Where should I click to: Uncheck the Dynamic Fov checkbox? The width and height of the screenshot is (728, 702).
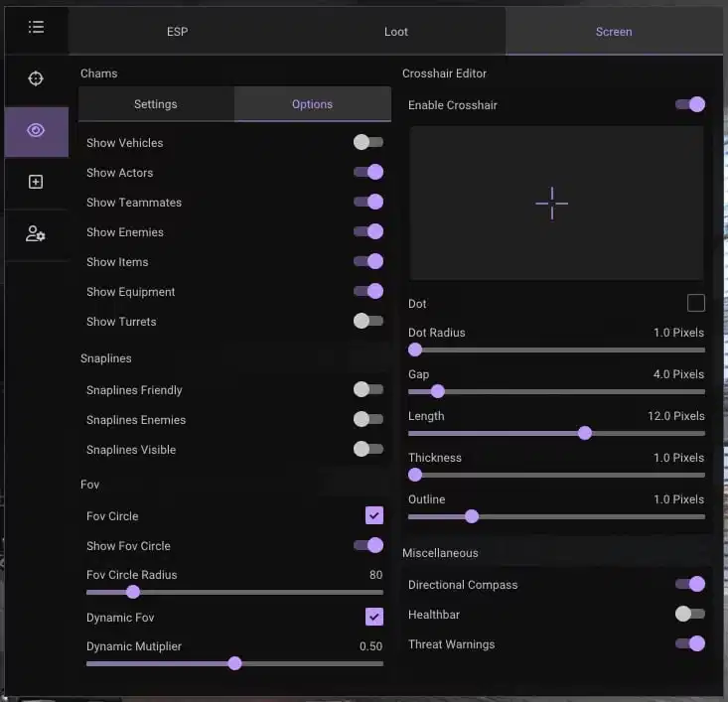pos(374,617)
